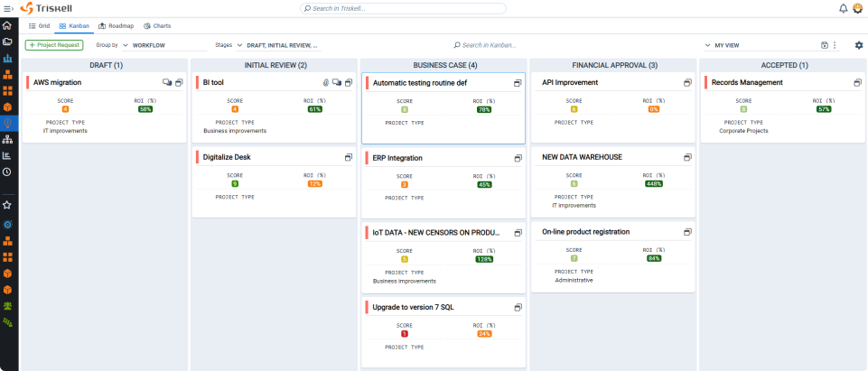
Task: Open Kanban settings gear
Action: (859, 45)
